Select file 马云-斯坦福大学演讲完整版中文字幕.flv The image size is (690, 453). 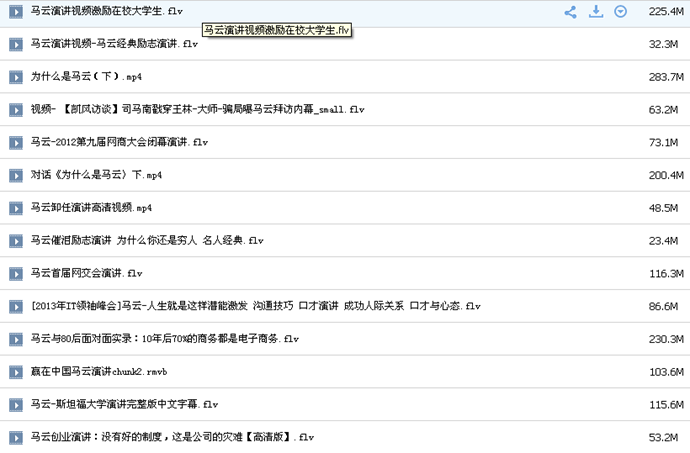pyautogui.click(x=125, y=404)
